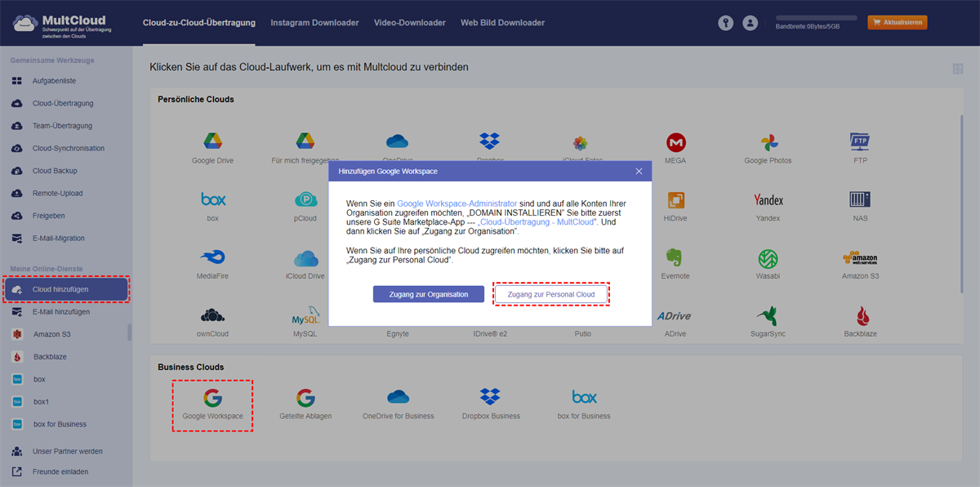Toggle the grid view icon
This screenshot has width=980, height=487.
point(957,69)
